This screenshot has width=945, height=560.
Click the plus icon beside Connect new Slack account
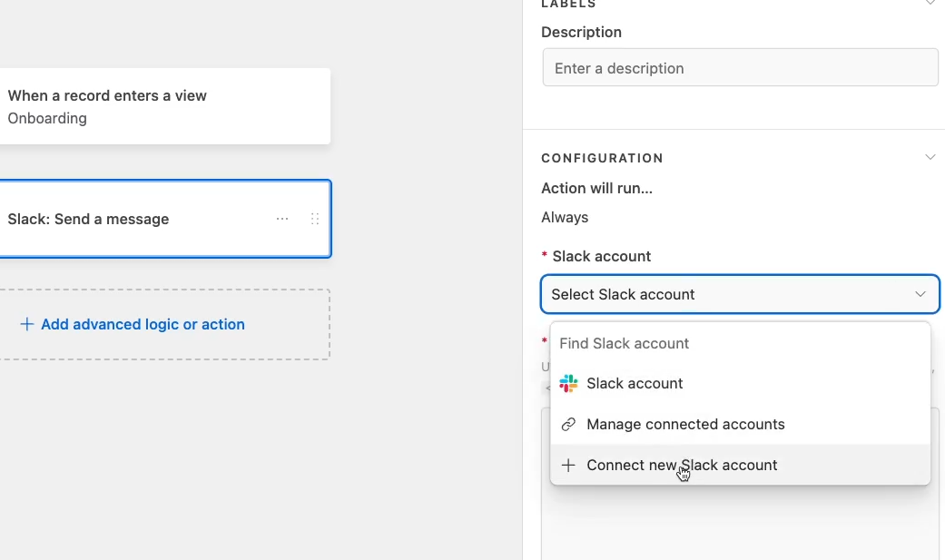pos(568,466)
